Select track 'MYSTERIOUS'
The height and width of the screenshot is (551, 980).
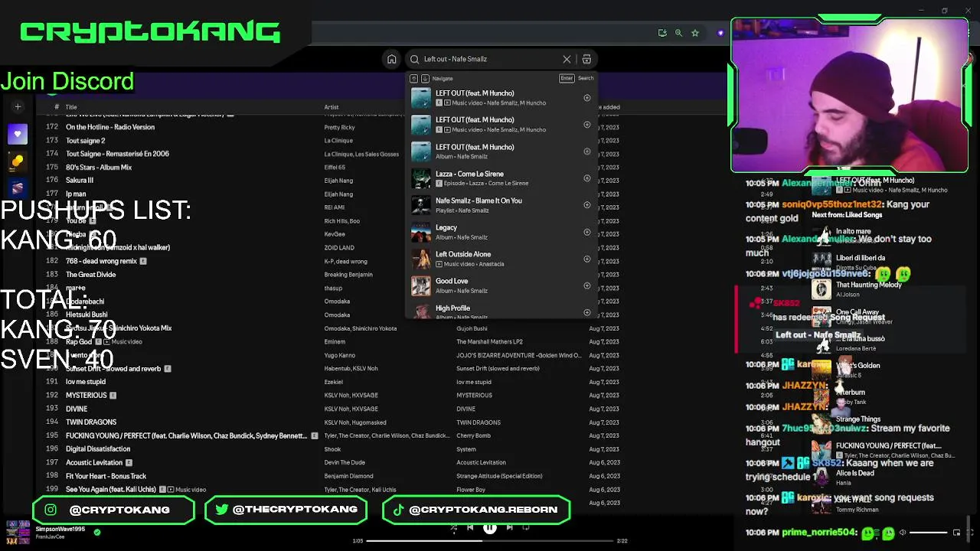click(87, 396)
